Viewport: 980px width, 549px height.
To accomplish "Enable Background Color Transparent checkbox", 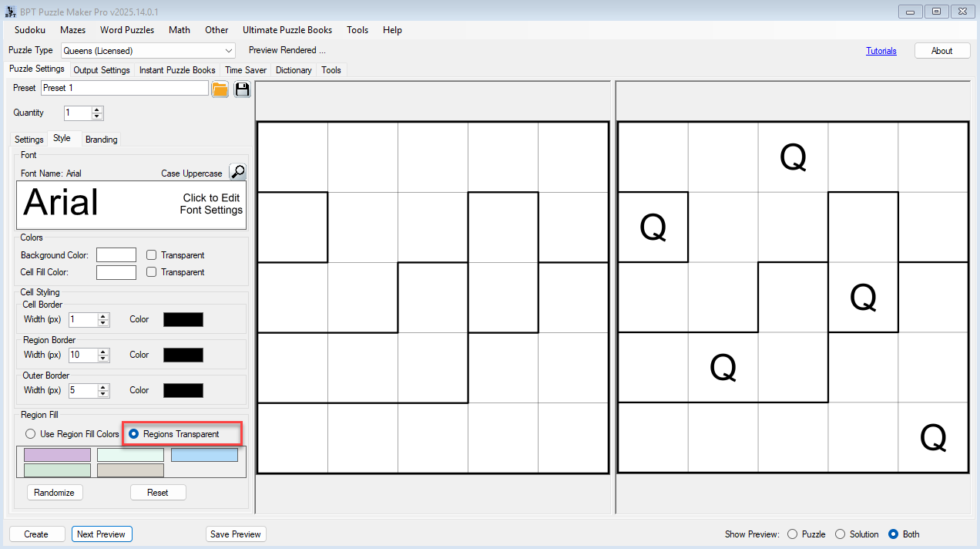I will click(152, 255).
